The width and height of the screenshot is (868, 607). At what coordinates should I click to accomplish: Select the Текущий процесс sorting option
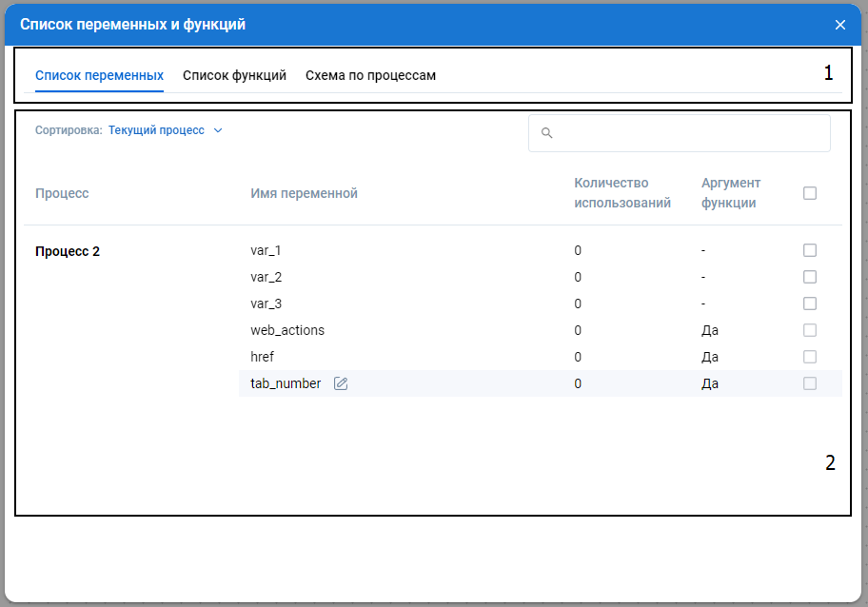point(156,130)
